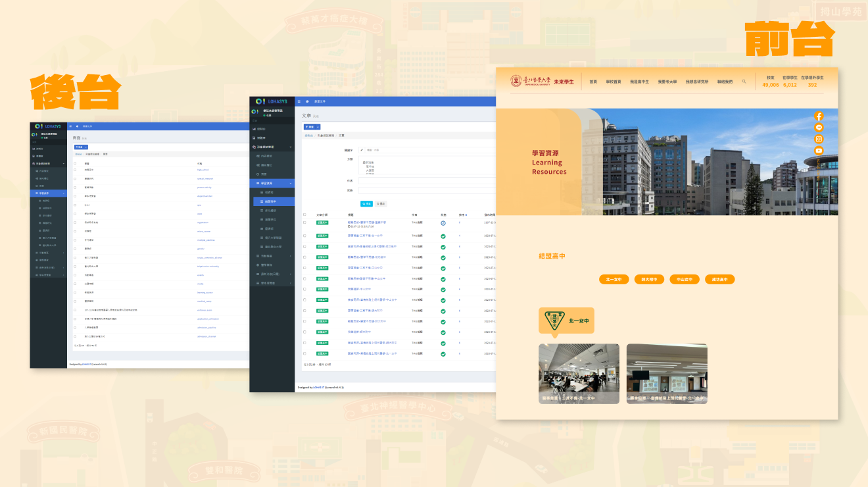
Task: Click the 在學學生 6,012 counter
Action: tap(790, 81)
